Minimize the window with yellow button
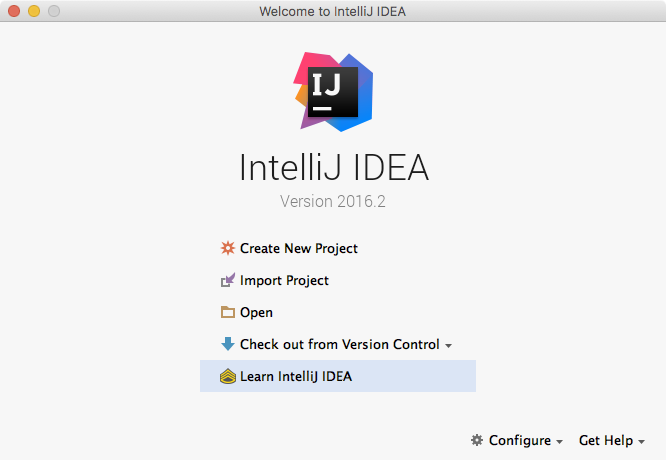Image resolution: width=666 pixels, height=460 pixels. [34, 11]
